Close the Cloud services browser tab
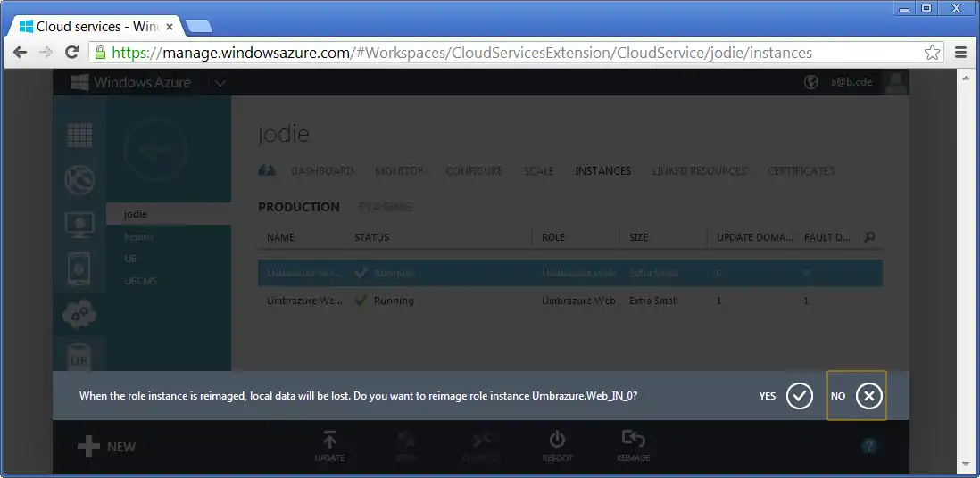980x478 pixels. [170, 27]
